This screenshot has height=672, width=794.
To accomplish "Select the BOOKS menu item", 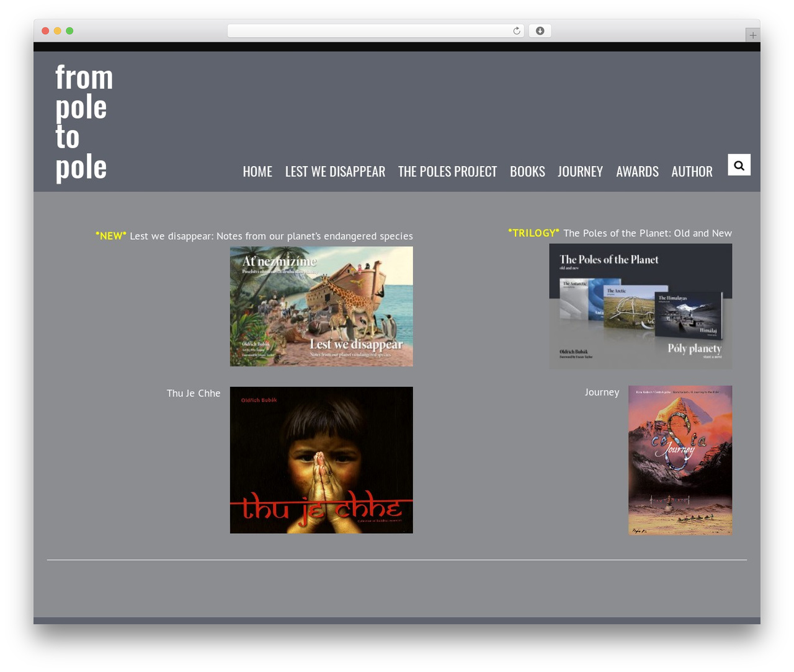I will 527,172.
